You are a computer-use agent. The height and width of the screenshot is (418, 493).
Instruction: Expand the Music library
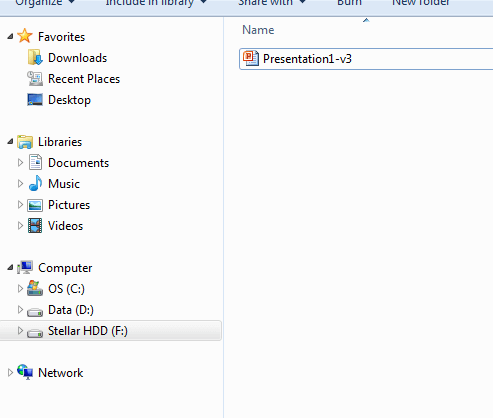tap(20, 183)
